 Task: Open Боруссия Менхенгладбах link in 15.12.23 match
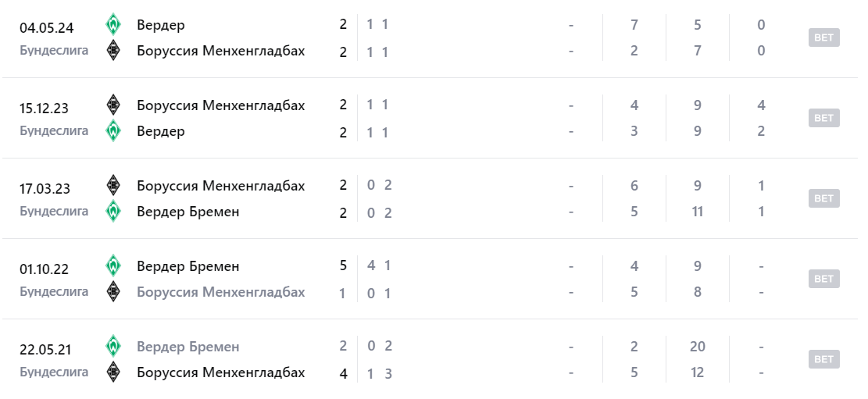click(220, 105)
